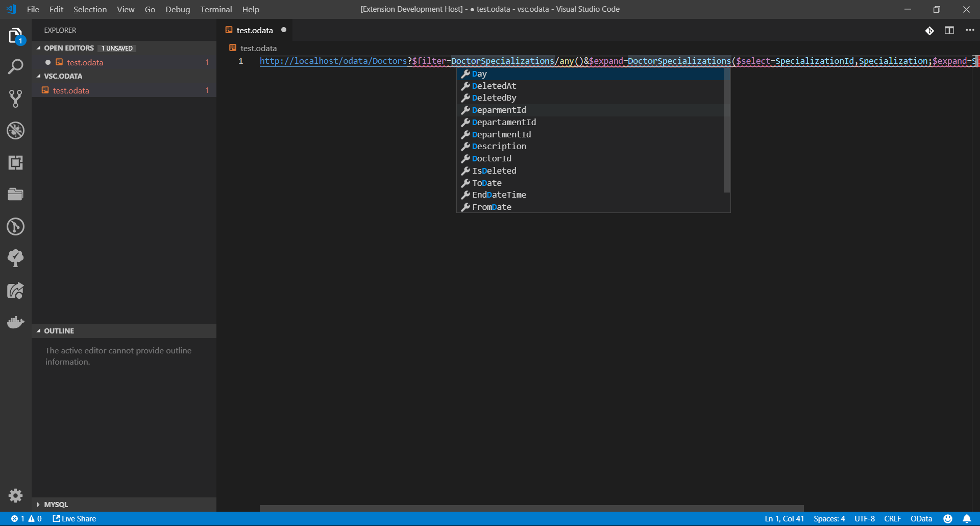Open the Extensions view icon

pyautogui.click(x=15, y=162)
